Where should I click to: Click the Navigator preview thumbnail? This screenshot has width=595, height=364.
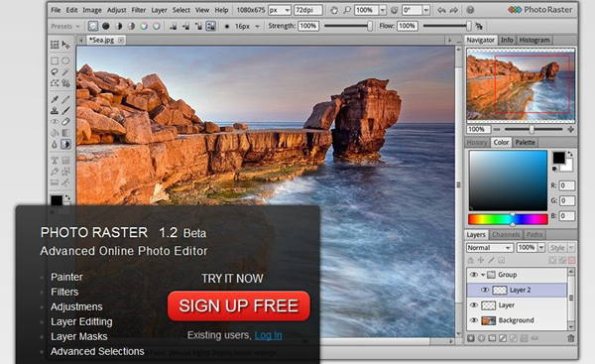click(x=521, y=85)
